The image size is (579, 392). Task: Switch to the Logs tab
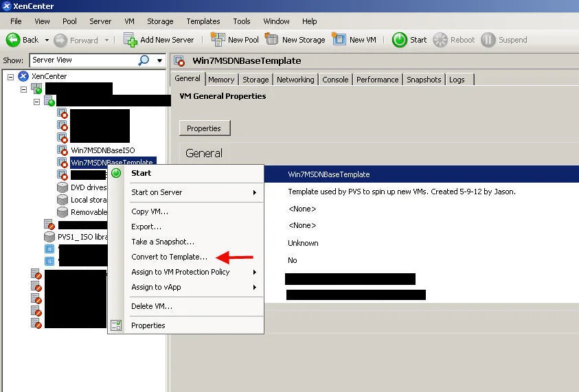pyautogui.click(x=459, y=80)
